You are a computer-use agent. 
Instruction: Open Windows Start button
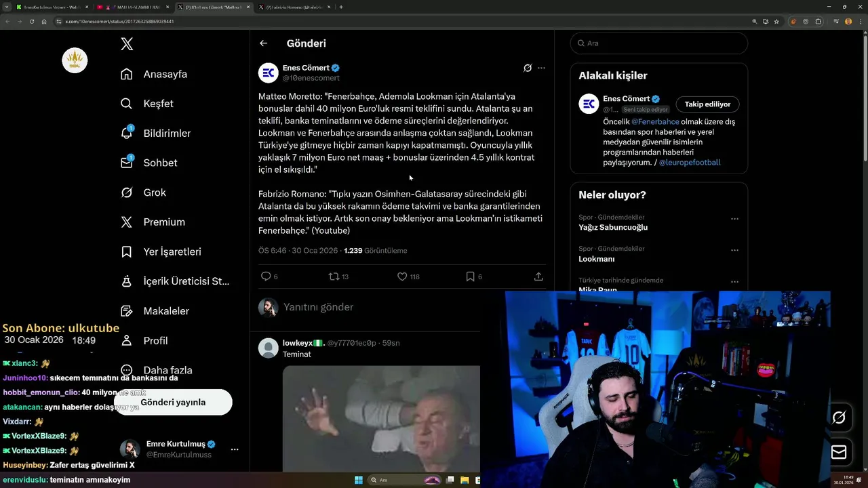click(x=359, y=481)
